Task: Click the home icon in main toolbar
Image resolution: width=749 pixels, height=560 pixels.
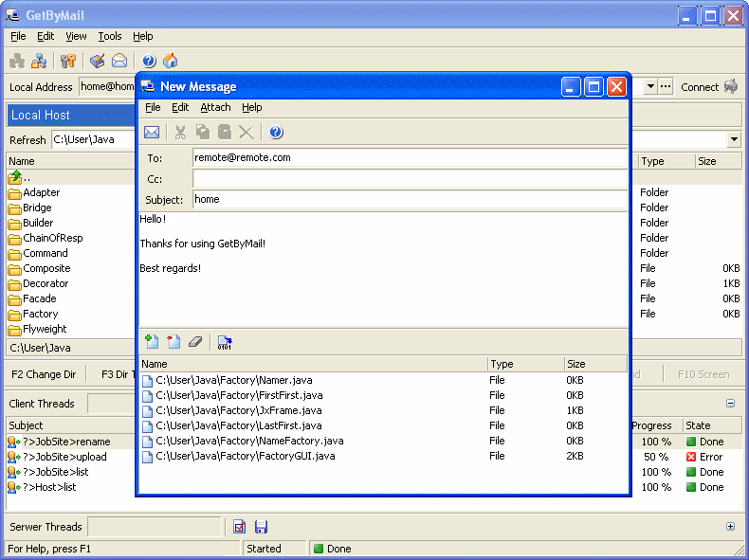Action: pyautogui.click(x=171, y=61)
